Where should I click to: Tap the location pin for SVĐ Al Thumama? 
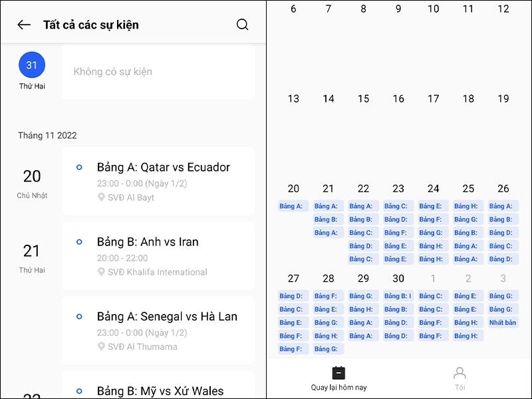click(x=101, y=346)
